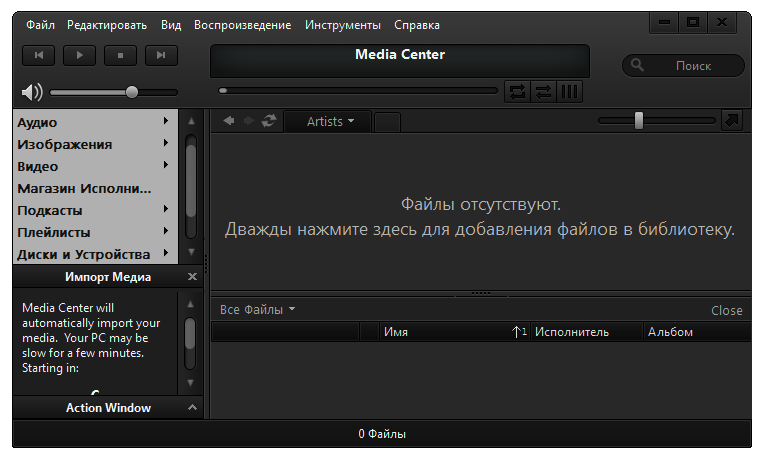The height and width of the screenshot is (466, 770).
Task: Toggle shuffle mode icon
Action: pos(543,92)
